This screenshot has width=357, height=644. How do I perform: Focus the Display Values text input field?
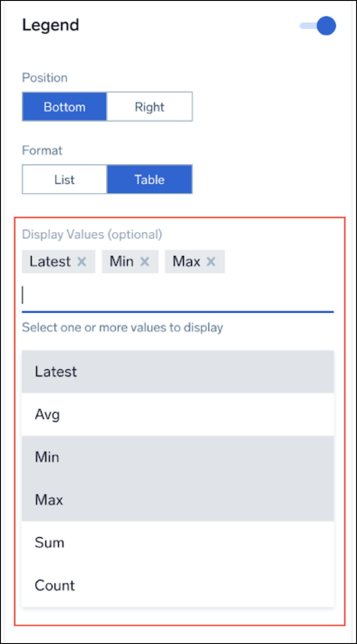178,296
